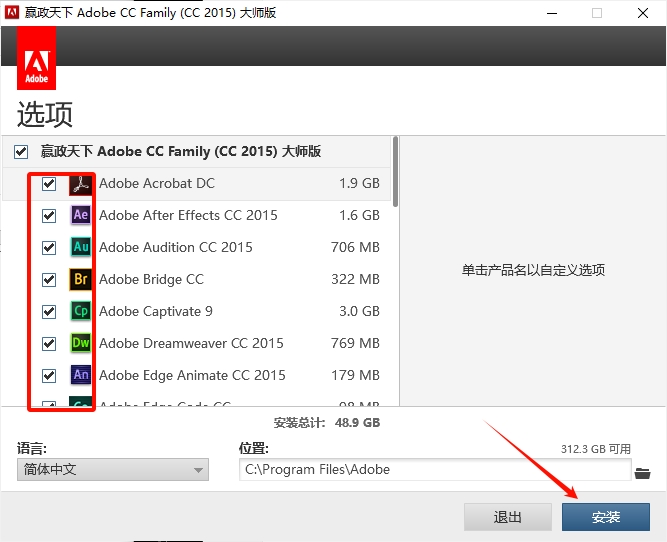
Task: Uncheck Adobe Edge Animate CC 2015 checkbox
Action: pos(49,376)
